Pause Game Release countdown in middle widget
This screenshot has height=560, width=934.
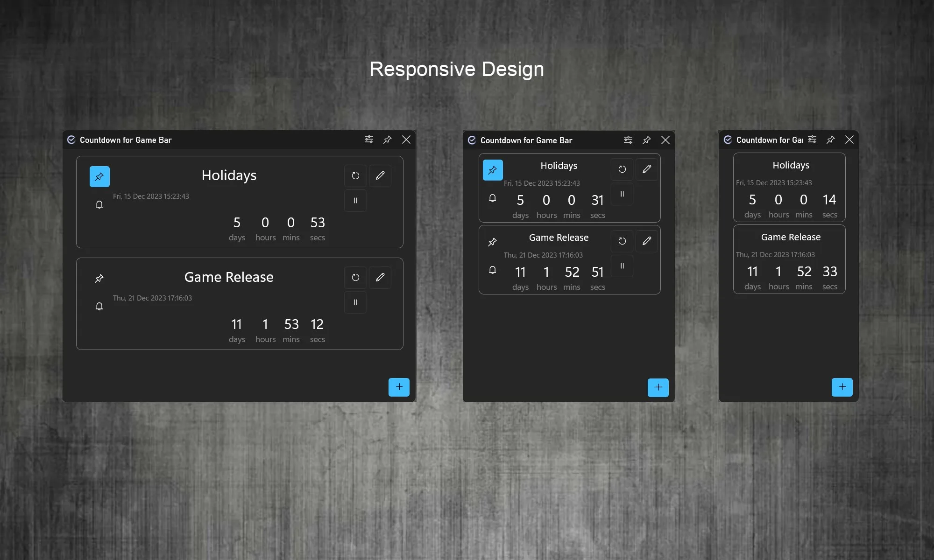pos(622,266)
